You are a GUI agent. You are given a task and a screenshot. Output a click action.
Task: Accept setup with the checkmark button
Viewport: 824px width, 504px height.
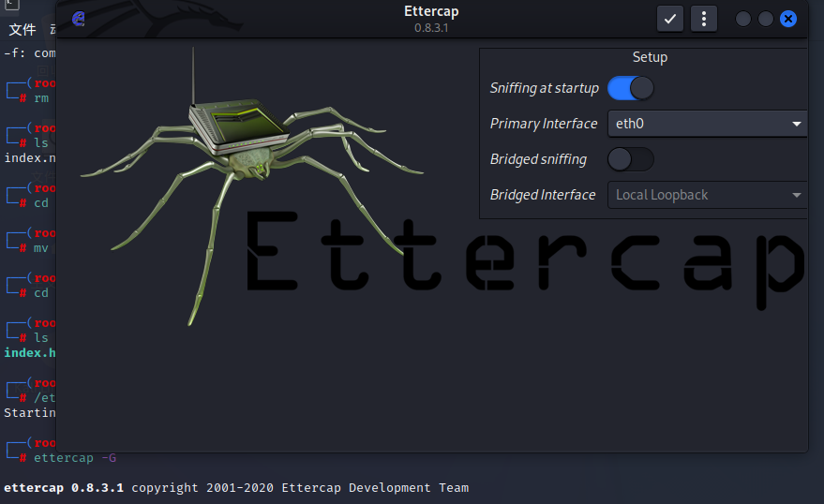click(x=670, y=19)
